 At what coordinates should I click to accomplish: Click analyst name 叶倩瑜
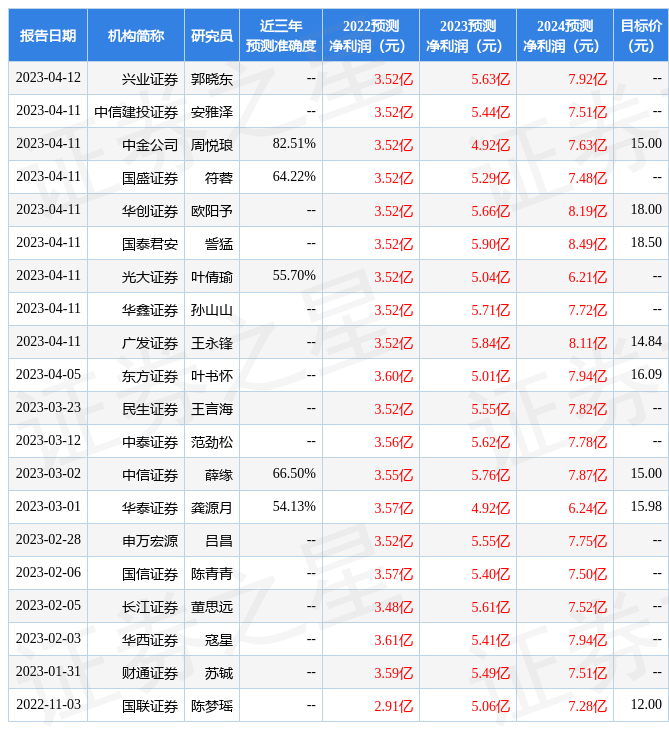(212, 277)
